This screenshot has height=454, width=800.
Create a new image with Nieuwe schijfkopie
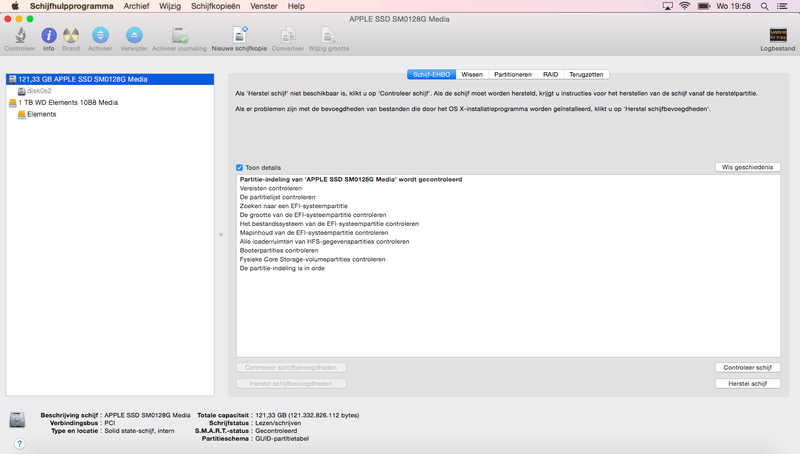pyautogui.click(x=239, y=35)
